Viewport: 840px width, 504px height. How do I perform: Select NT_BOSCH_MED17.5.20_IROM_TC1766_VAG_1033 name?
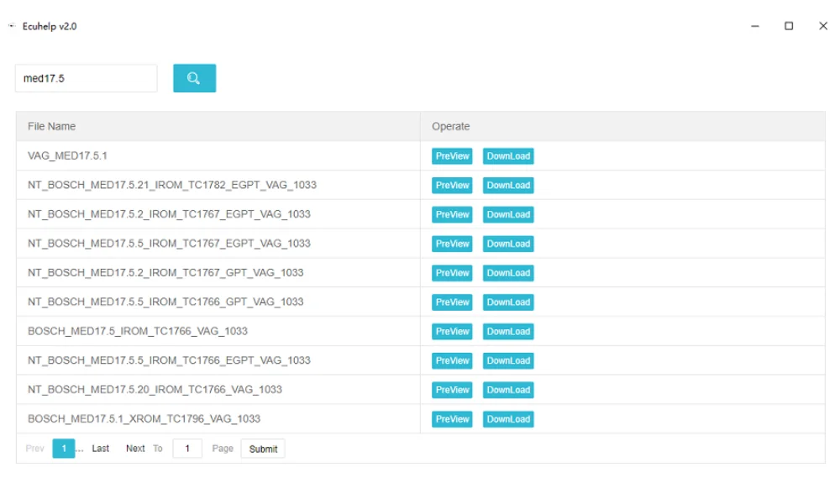click(155, 390)
